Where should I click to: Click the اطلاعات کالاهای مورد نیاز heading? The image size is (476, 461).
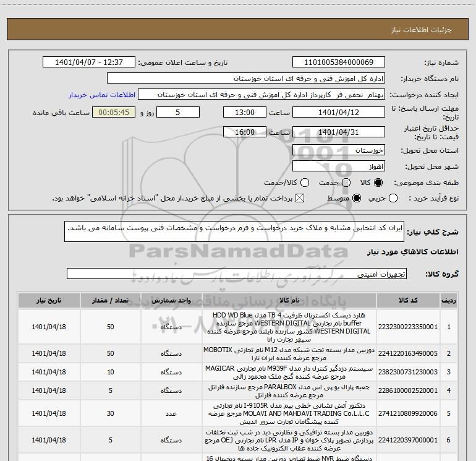point(413,252)
